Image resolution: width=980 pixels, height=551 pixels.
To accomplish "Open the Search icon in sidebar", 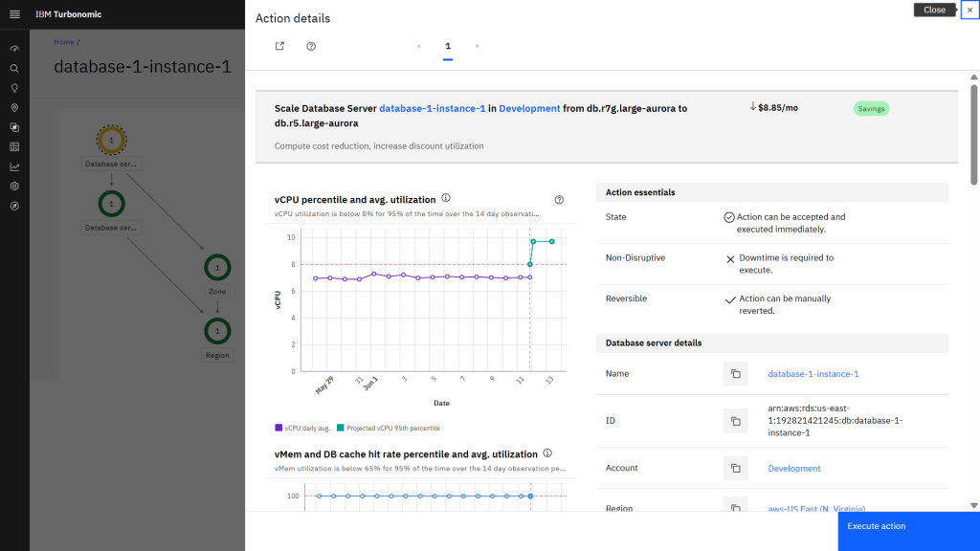I will [14, 69].
